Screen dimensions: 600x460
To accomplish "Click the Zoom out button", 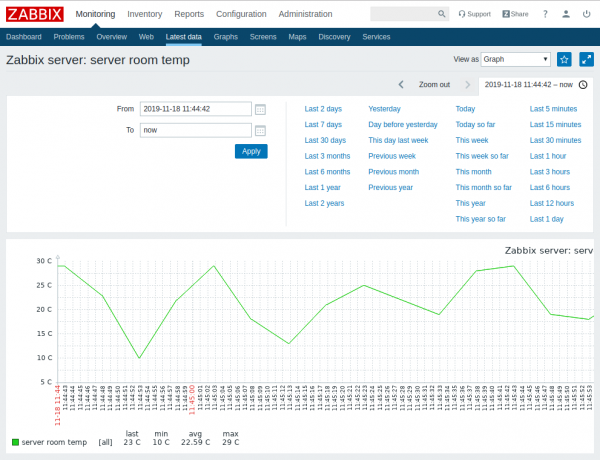I will 434,85.
